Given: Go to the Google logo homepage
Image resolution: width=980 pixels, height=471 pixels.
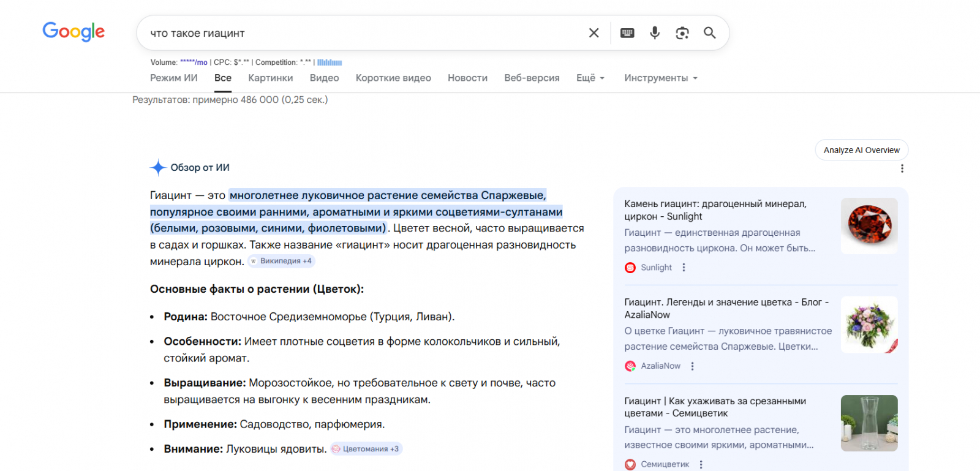Looking at the screenshot, I should [73, 31].
